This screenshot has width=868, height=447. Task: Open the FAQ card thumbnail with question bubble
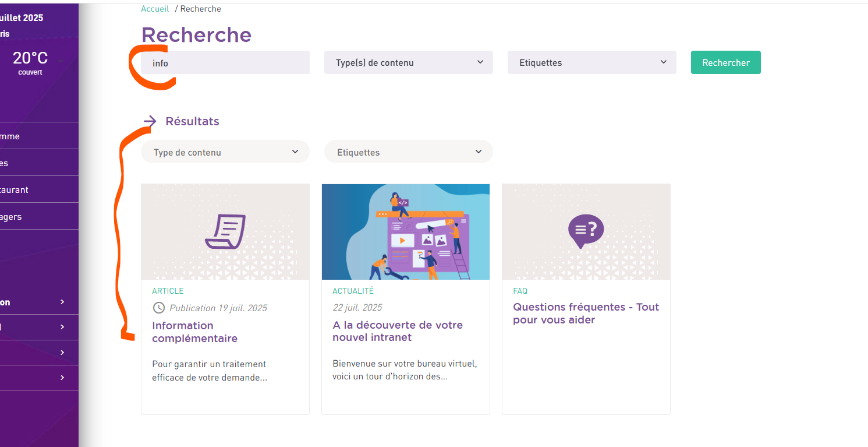coord(586,232)
